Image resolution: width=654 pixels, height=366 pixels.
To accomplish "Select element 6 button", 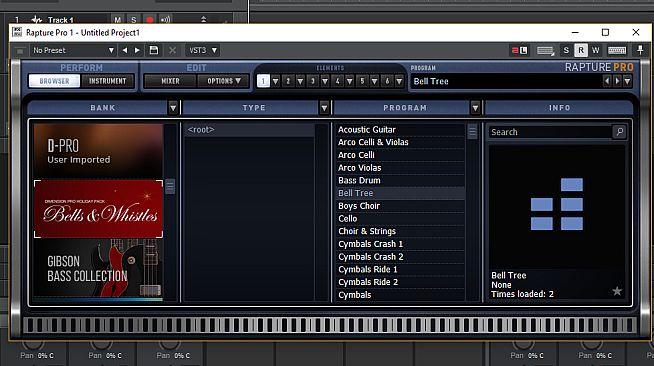I will tap(387, 81).
